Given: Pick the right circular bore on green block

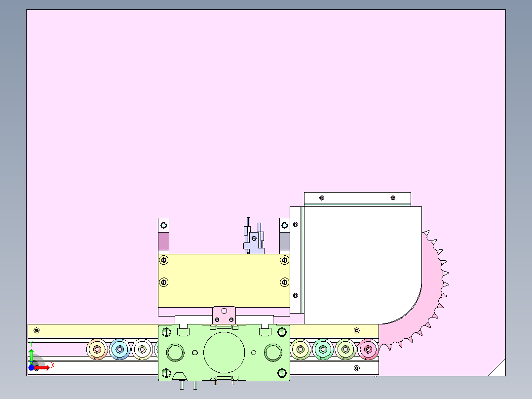Looking at the screenshot, I should (x=273, y=353).
